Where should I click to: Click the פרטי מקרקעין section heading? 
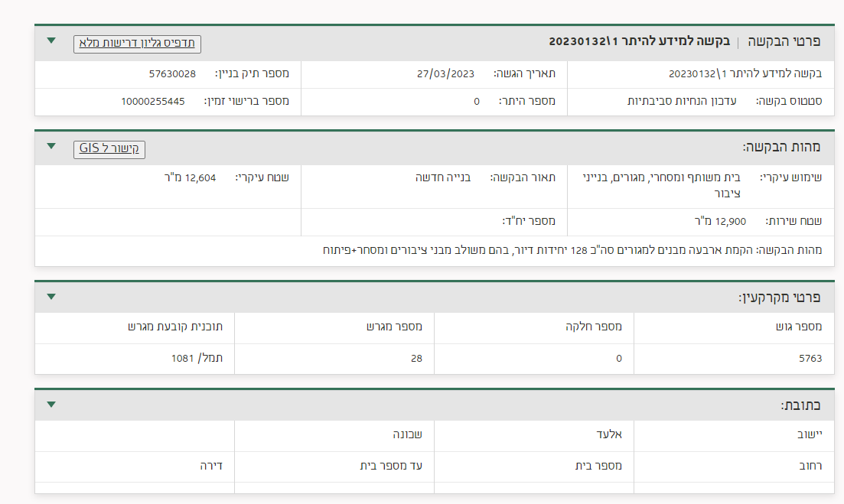point(779,298)
